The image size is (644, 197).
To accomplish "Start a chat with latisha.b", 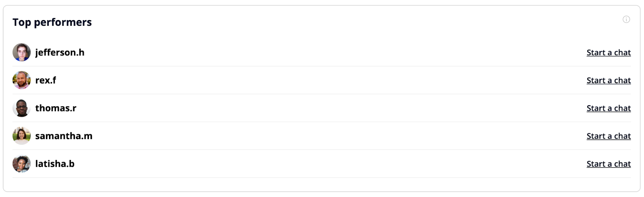I will [608, 164].
